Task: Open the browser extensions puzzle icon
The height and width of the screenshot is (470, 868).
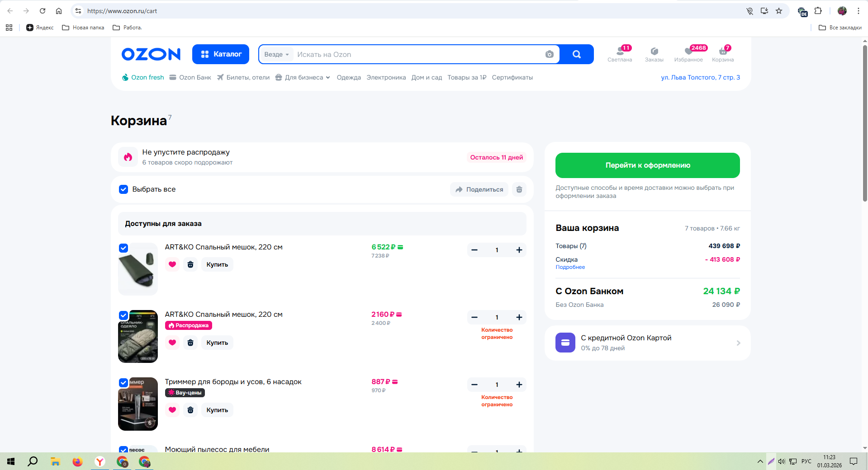Action: [x=818, y=11]
